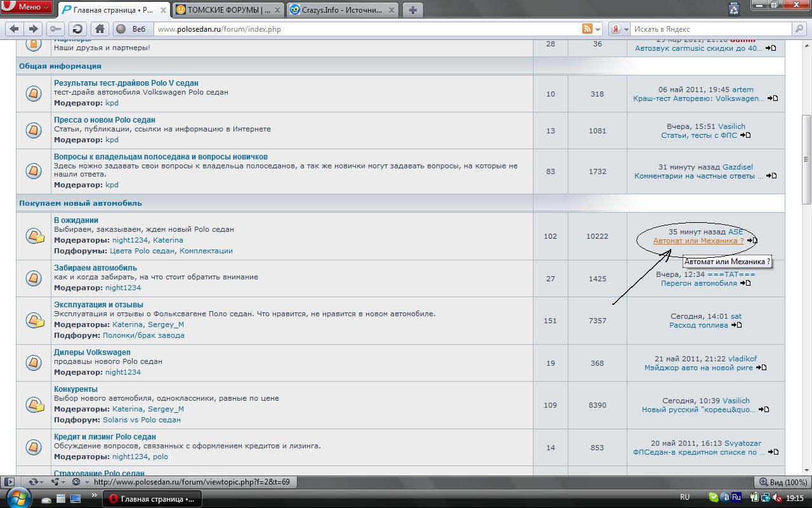This screenshot has height=508, width=812.
Task: Click the Opera back navigation arrow
Action: [14, 29]
